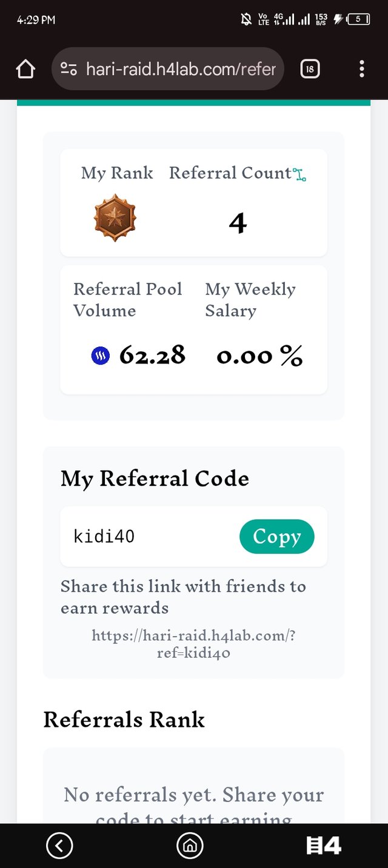
Task: Open the hari-raid.h4lab.com referral link
Action: coord(193,643)
